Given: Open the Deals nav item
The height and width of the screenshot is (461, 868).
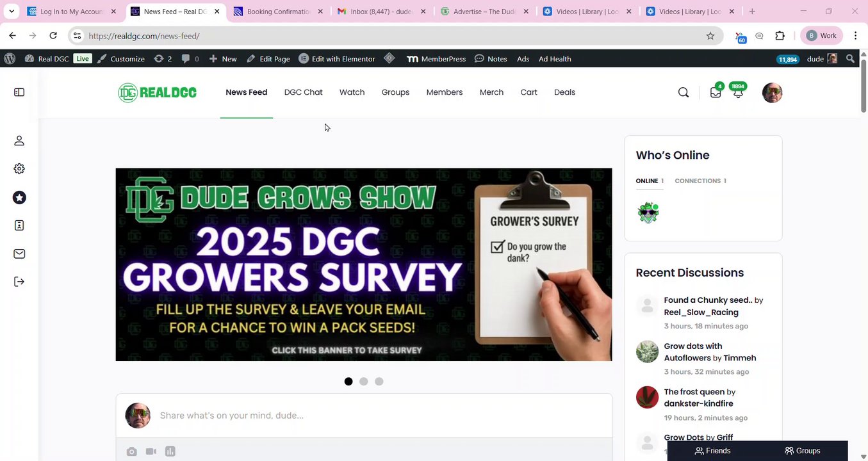Looking at the screenshot, I should point(564,92).
